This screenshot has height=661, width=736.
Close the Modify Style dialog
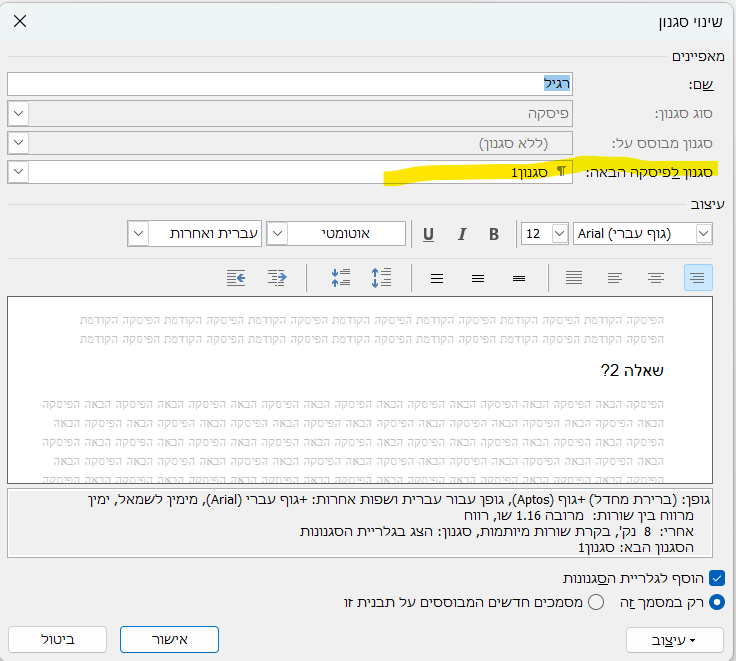pos(20,21)
